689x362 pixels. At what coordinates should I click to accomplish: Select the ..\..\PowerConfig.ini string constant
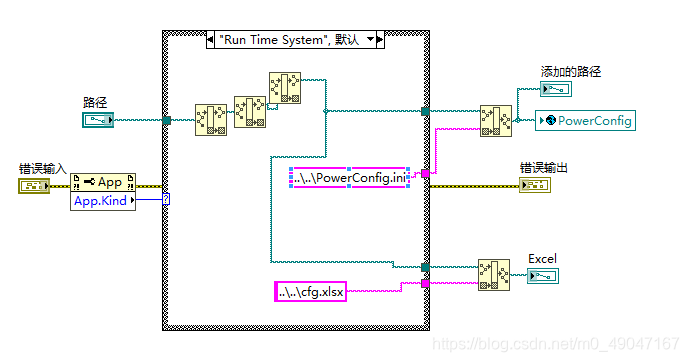tap(349, 177)
